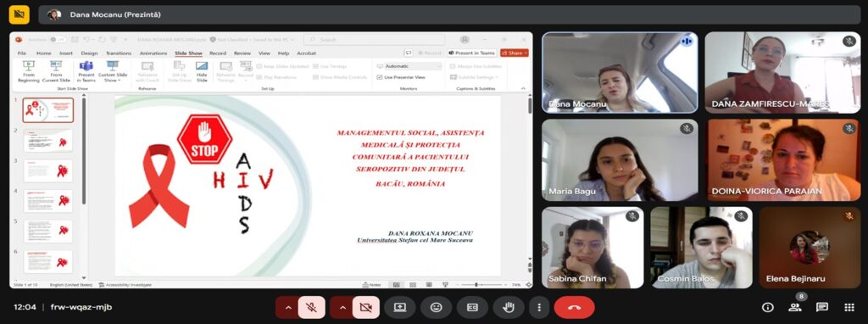Click the Raise hand button
The height and width of the screenshot is (324, 868).
click(509, 307)
